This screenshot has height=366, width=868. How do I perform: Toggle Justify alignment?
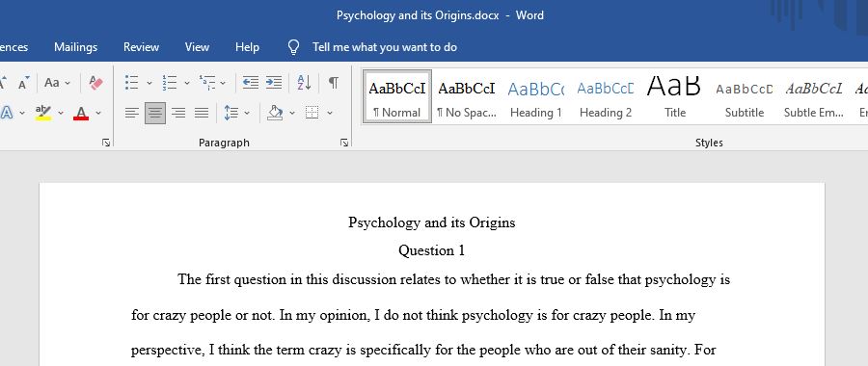click(x=202, y=113)
